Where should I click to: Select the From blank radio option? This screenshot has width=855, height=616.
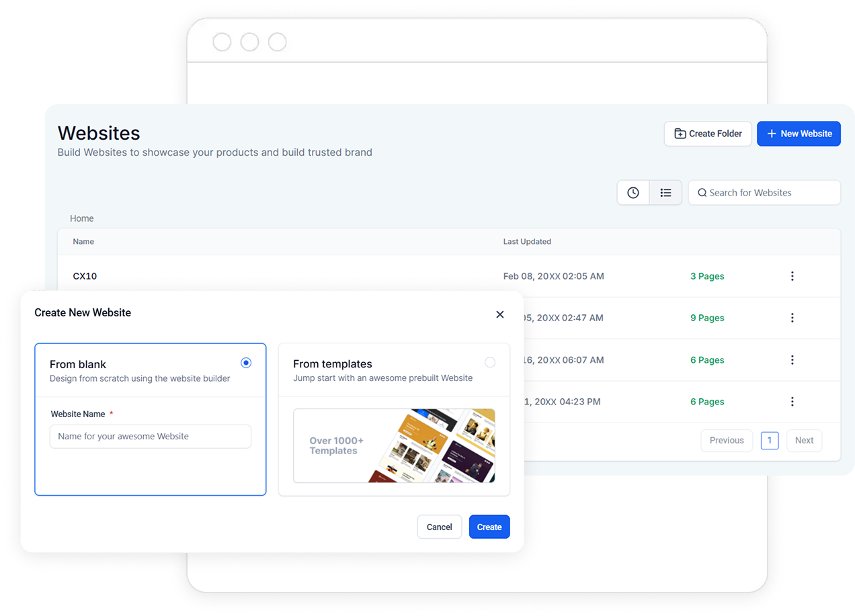246,363
